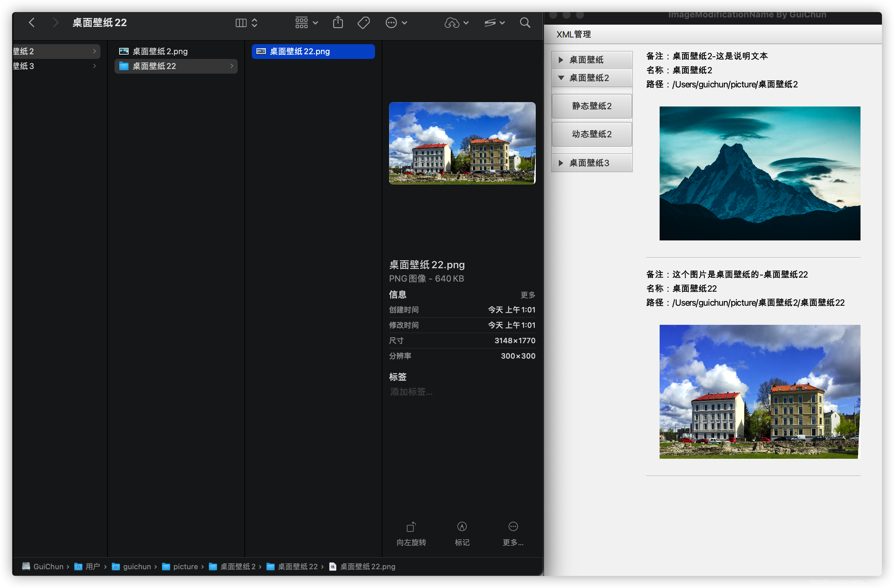Click the tag/label icon in toolbar
Image resolution: width=894 pixels, height=588 pixels.
coord(363,23)
